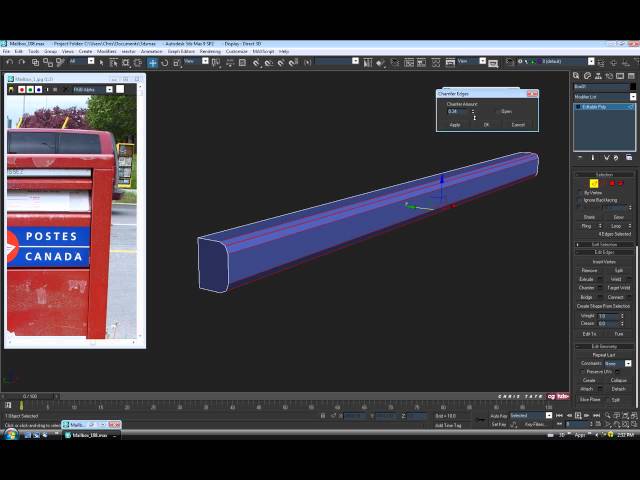Click the Pin Stack icon under modifier stack
Screen dimensions: 640x480
tap(580, 157)
